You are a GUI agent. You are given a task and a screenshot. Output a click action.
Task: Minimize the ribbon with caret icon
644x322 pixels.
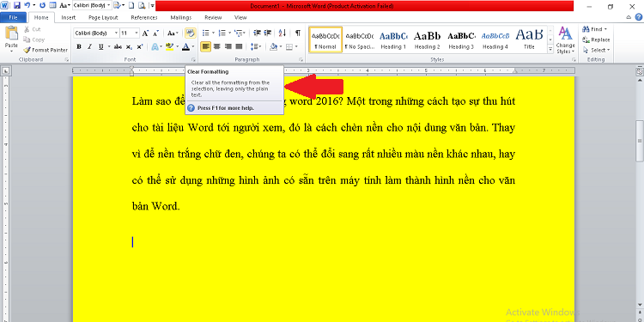629,17
